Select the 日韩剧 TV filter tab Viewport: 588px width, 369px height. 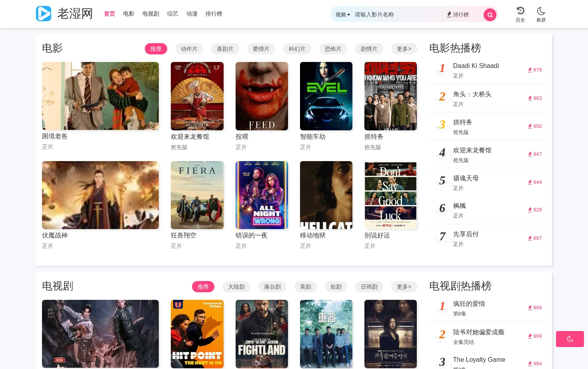369,287
